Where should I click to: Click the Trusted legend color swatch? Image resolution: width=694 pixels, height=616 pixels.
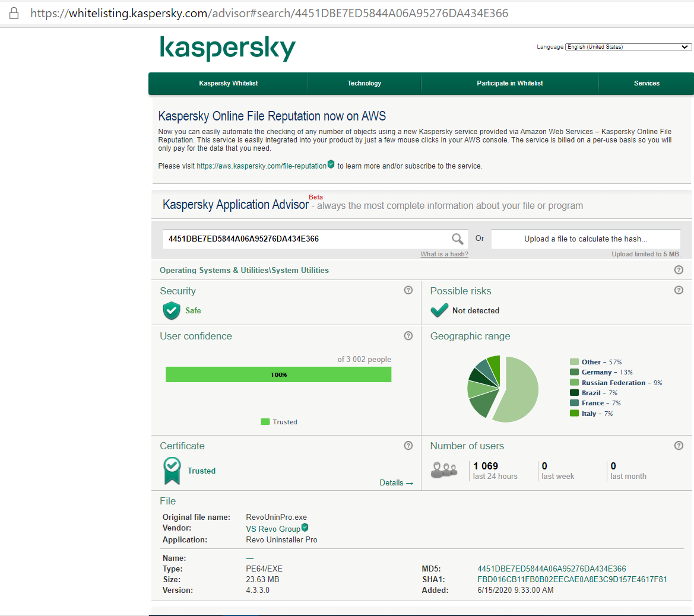[265, 422]
